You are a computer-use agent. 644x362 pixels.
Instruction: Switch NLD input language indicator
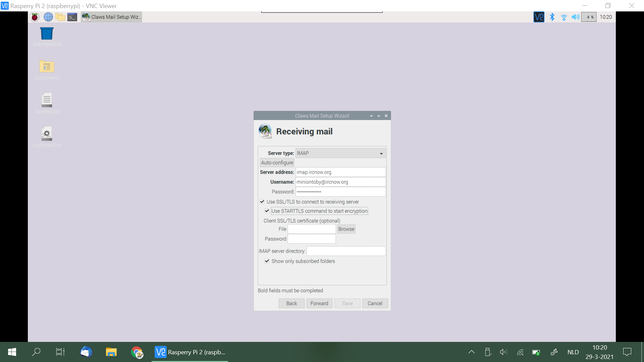[x=573, y=352]
